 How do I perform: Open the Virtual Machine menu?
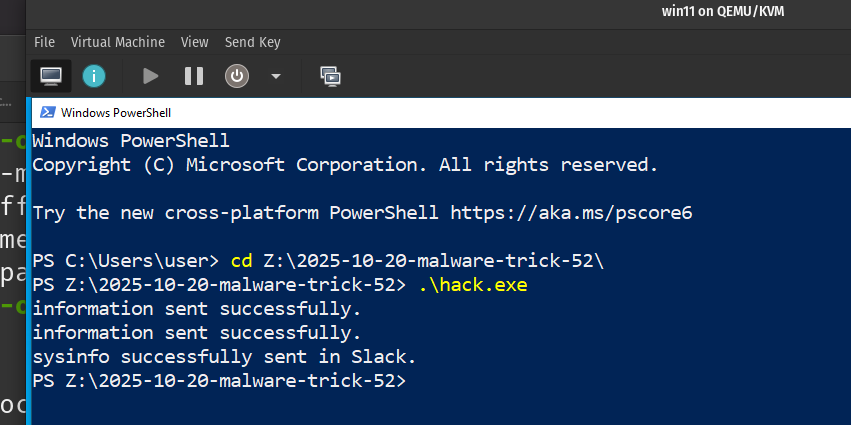[117, 42]
